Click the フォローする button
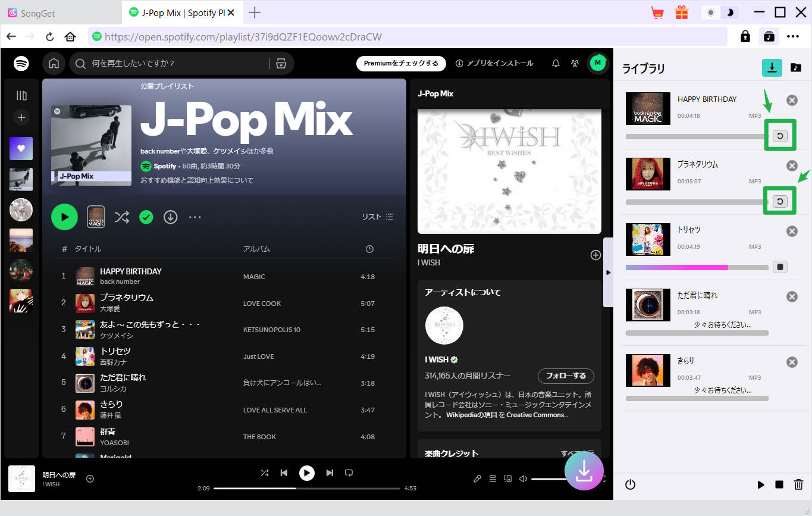Image resolution: width=812 pixels, height=516 pixels. (x=566, y=376)
